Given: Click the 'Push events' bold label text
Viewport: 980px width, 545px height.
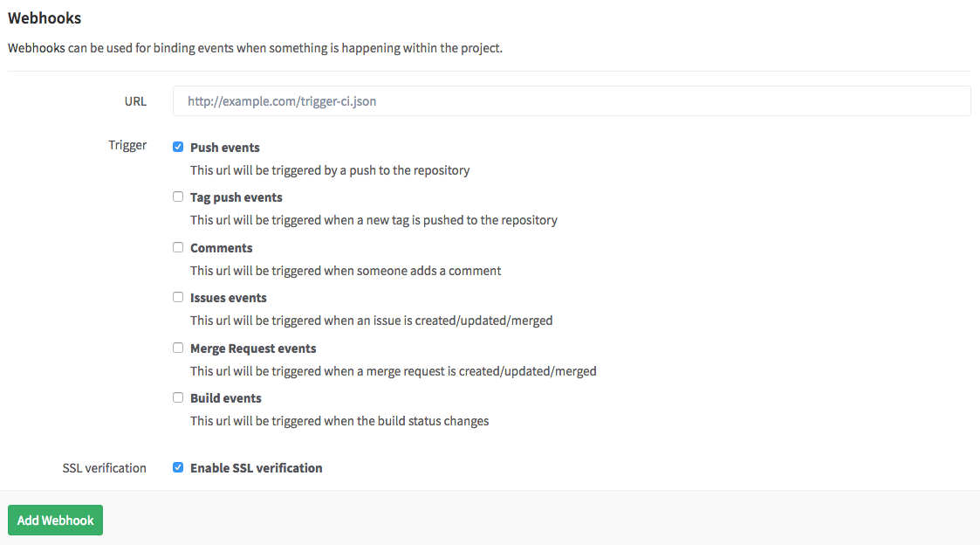Looking at the screenshot, I should (x=225, y=148).
